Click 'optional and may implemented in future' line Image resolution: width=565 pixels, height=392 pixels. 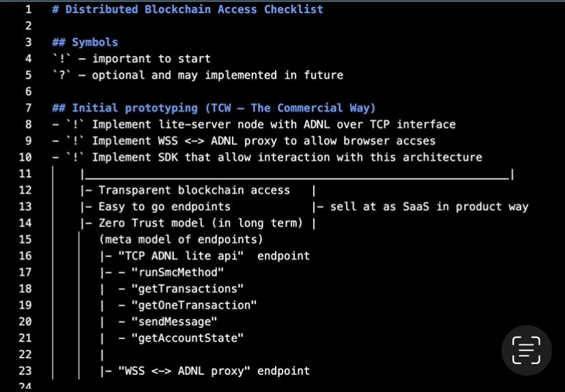click(217, 75)
